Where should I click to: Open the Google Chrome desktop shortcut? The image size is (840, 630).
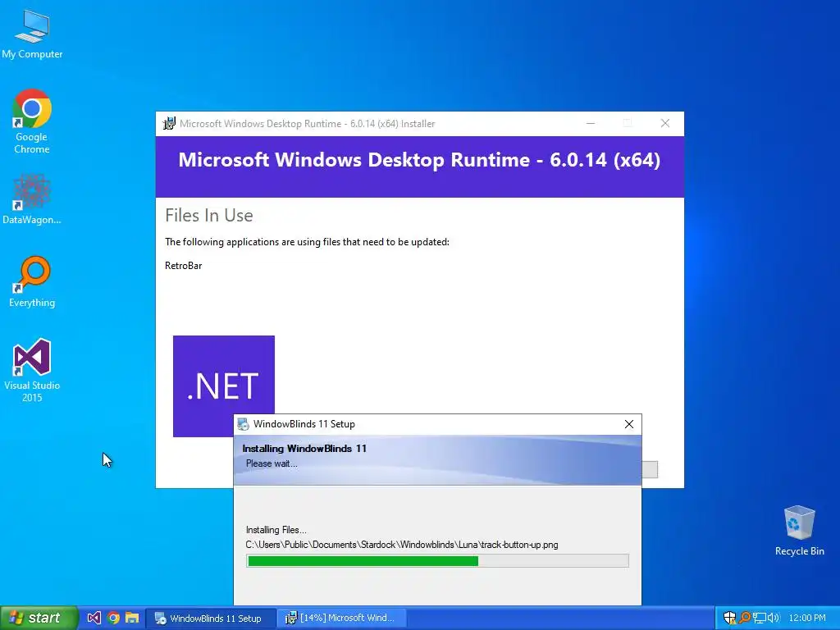point(32,121)
